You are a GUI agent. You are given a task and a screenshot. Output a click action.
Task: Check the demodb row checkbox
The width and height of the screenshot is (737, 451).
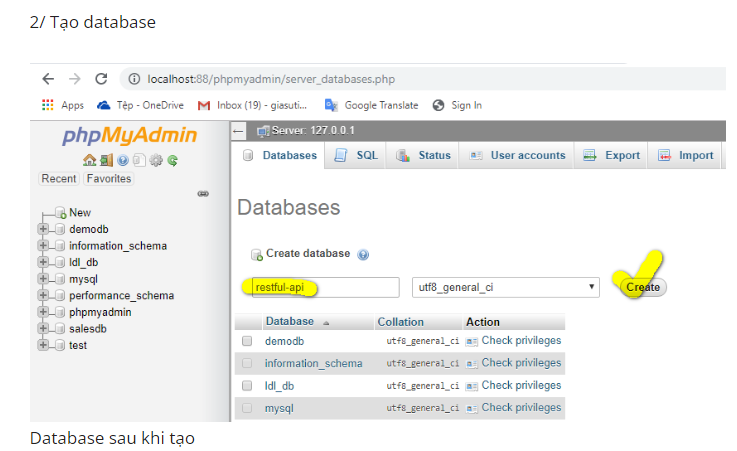coord(247,341)
